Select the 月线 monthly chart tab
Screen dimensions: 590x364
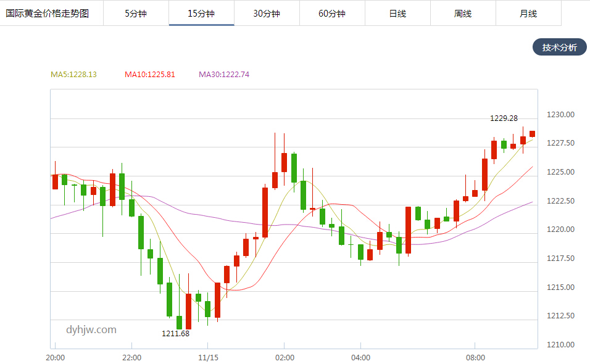click(529, 13)
